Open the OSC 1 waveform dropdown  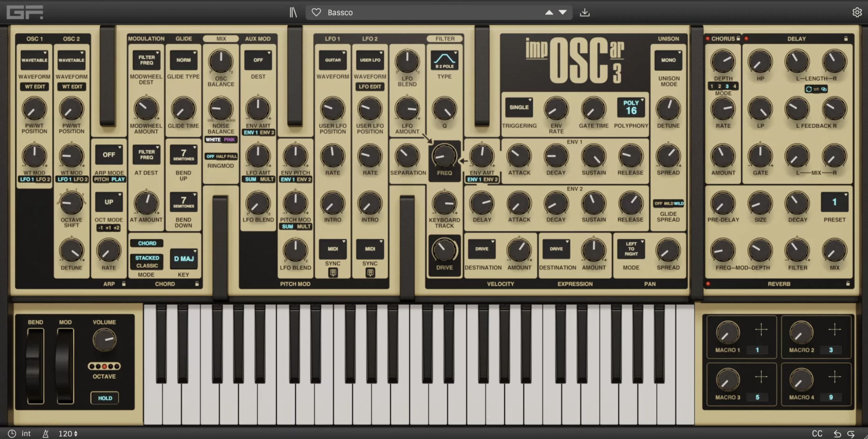click(x=34, y=60)
